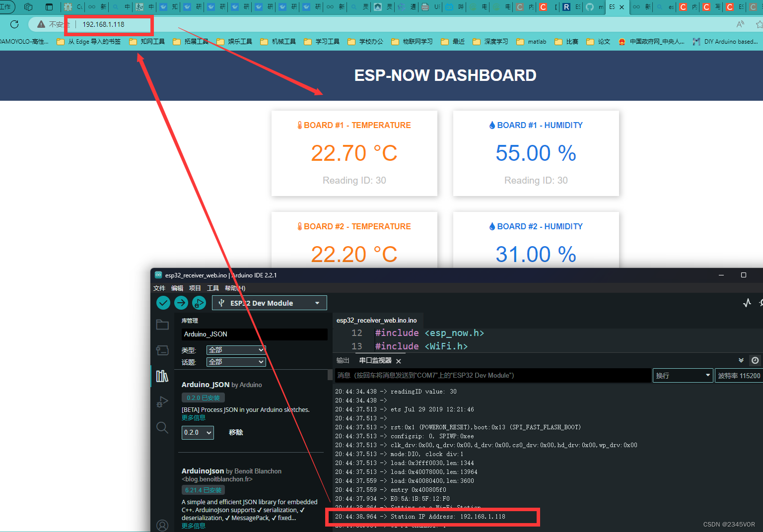Open the 波特率 115200 baud rate dropdown
Viewport: 763px width, 532px height.
point(739,376)
